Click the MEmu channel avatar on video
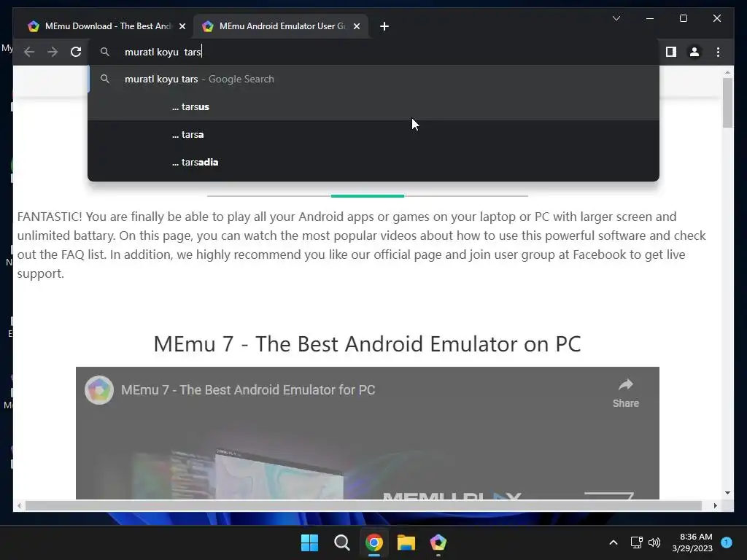This screenshot has height=560, width=747. click(x=99, y=390)
